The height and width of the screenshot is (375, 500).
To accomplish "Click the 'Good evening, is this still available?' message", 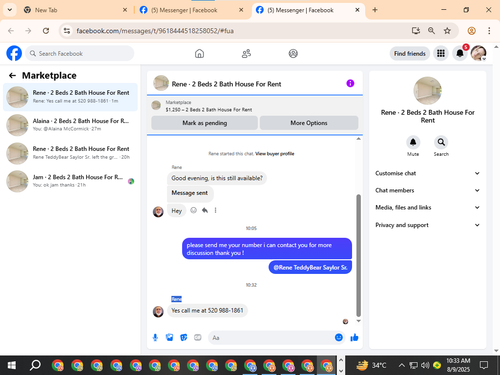I will pyautogui.click(x=217, y=178).
